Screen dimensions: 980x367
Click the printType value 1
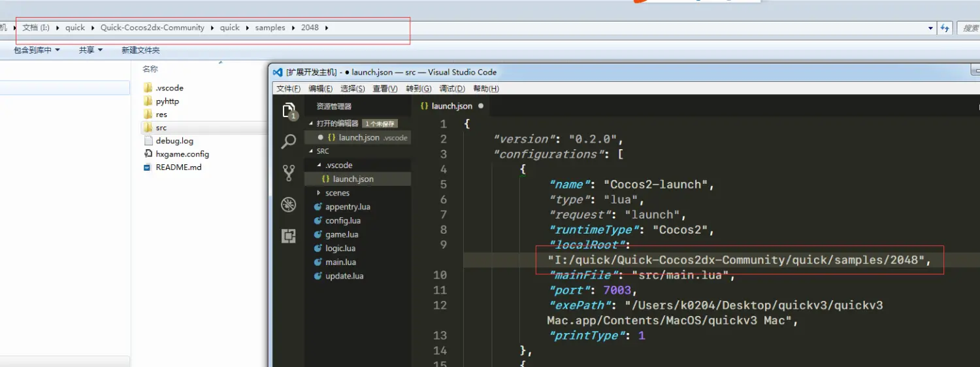coord(642,336)
